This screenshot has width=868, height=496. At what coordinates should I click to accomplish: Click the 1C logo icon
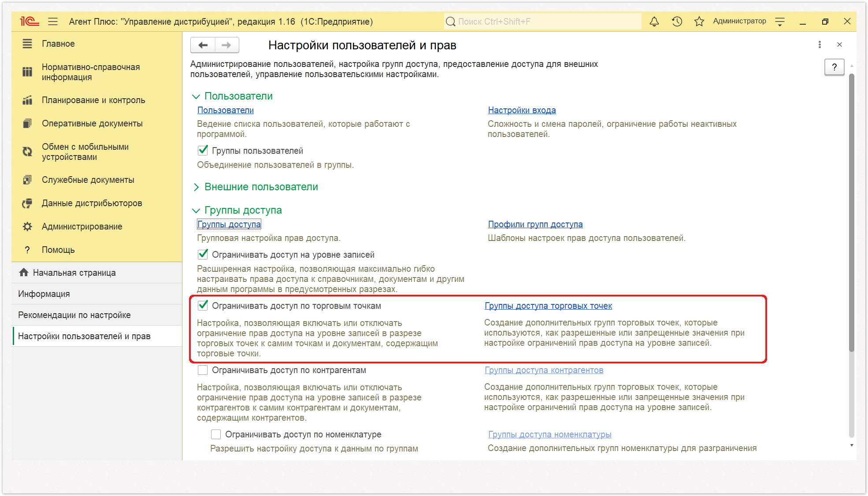30,21
